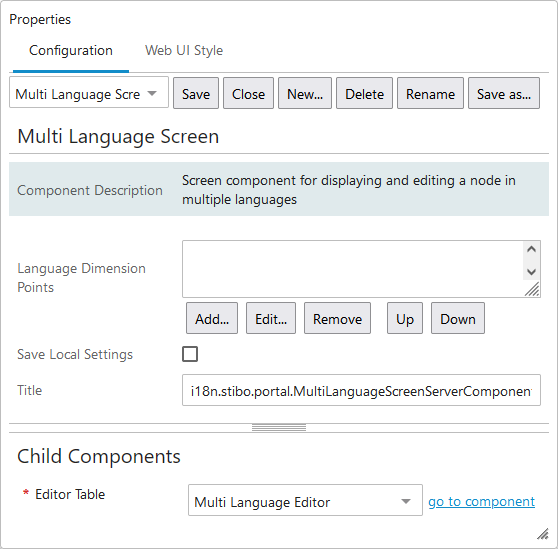The image size is (558, 549).
Task: Click the Edit... button
Action: [271, 318]
